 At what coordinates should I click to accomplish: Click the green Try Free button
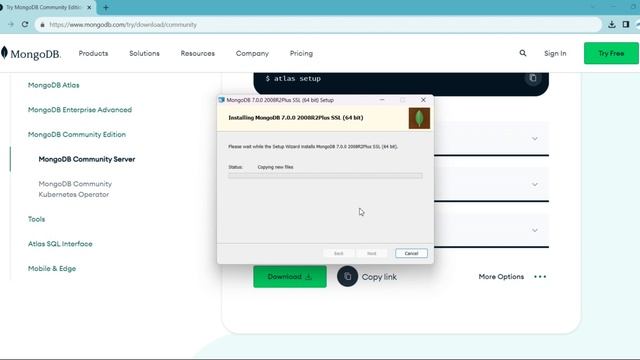click(x=611, y=53)
